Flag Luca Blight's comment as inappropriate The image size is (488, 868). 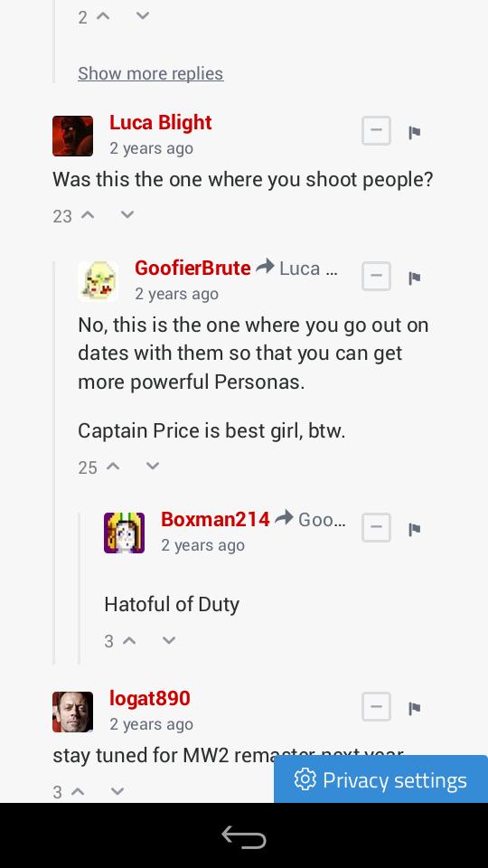415,132
